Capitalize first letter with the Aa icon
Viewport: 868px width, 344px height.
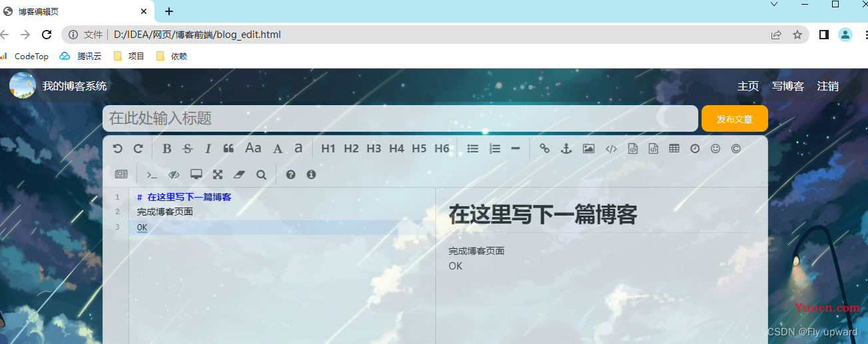coord(253,148)
